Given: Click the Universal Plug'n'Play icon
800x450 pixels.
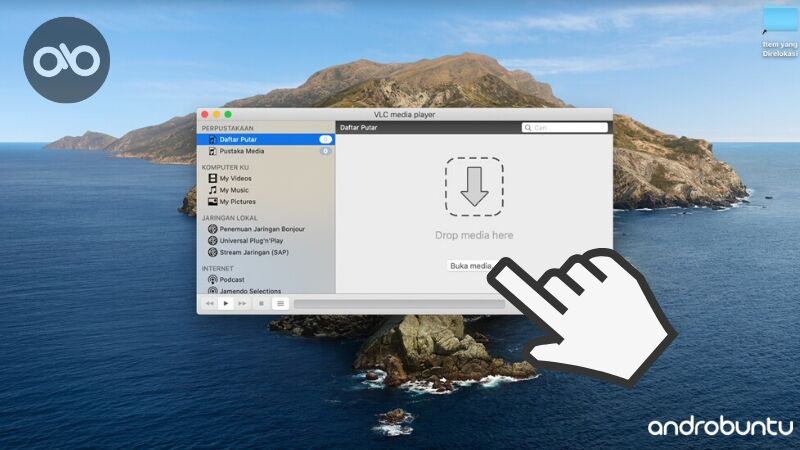Looking at the screenshot, I should coord(213,241).
